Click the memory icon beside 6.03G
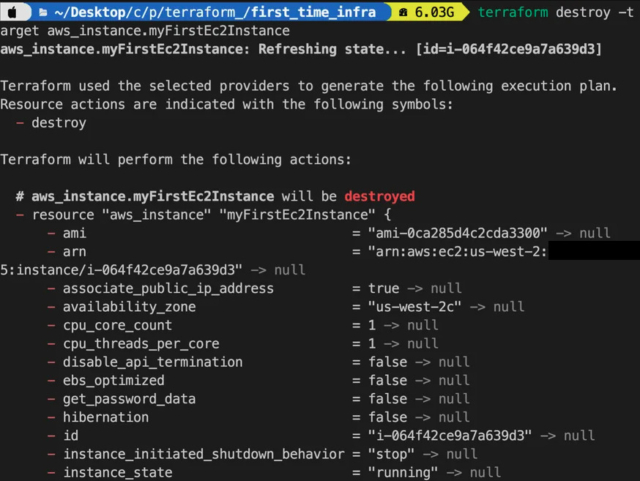This screenshot has height=481, width=640. [403, 12]
